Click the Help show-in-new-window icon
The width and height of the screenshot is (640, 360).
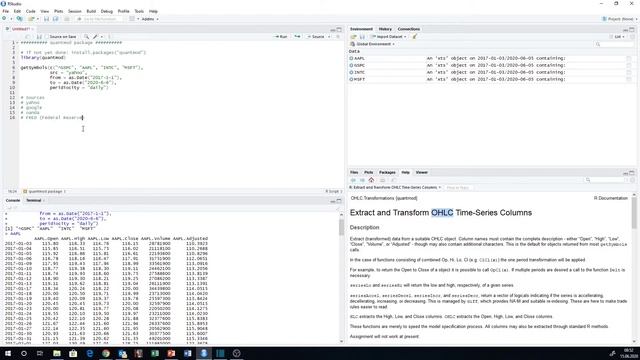coord(393,180)
